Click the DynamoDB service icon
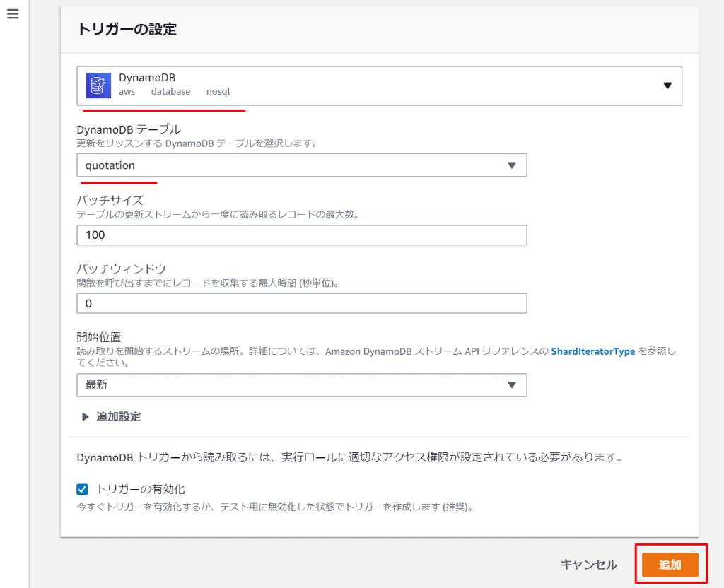The image size is (724, 588). coord(98,86)
